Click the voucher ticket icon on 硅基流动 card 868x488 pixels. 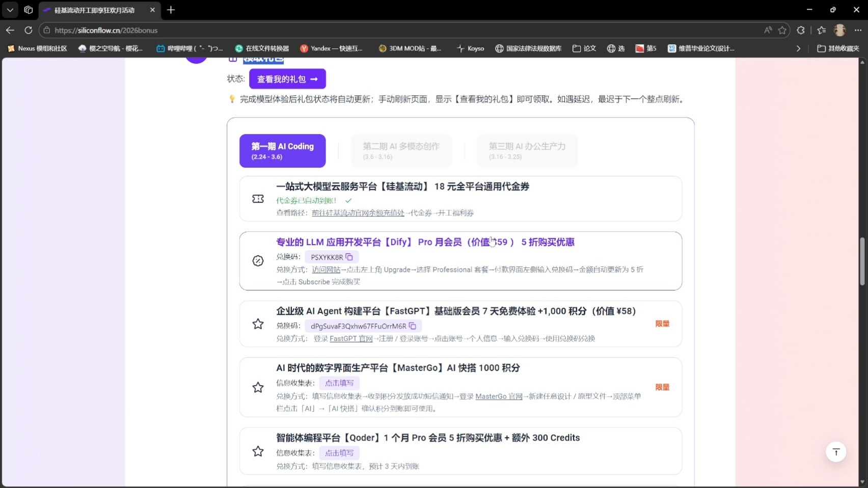(258, 199)
